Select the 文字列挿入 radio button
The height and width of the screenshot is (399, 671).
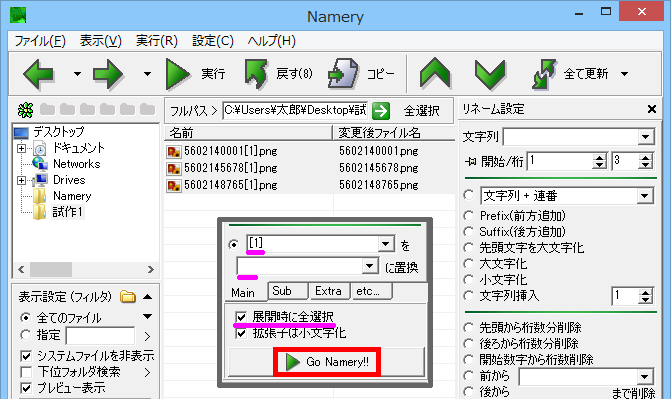[x=469, y=296]
